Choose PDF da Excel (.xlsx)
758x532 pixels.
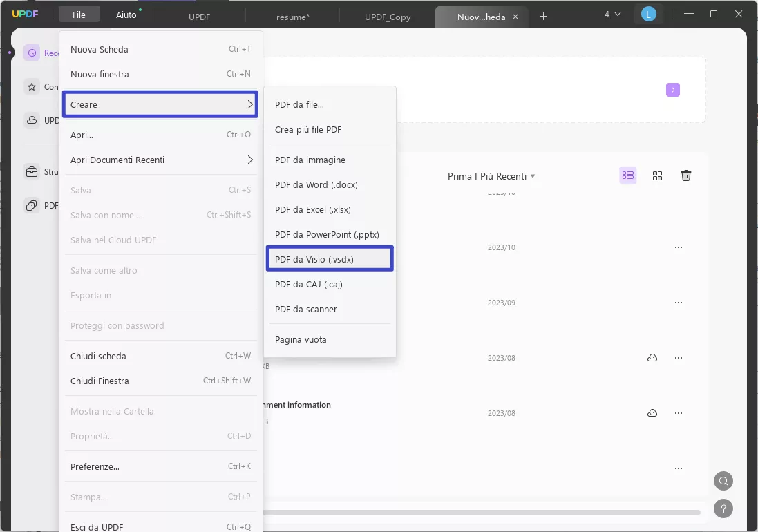[330, 210]
